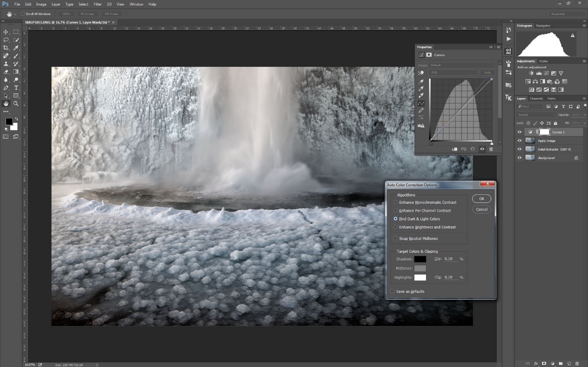Select the Quick Selection tool

click(x=16, y=40)
